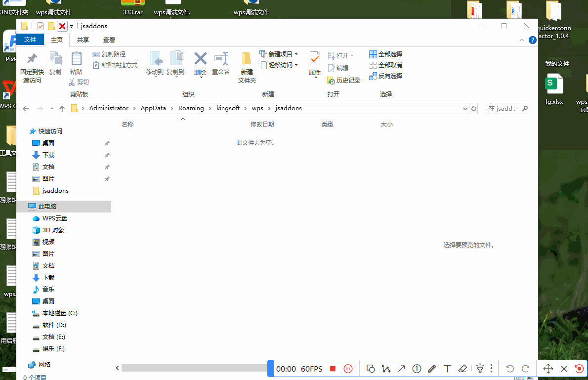Click History (历史记录) in ribbon
Viewport: 588px width, 380px height.
click(x=343, y=80)
